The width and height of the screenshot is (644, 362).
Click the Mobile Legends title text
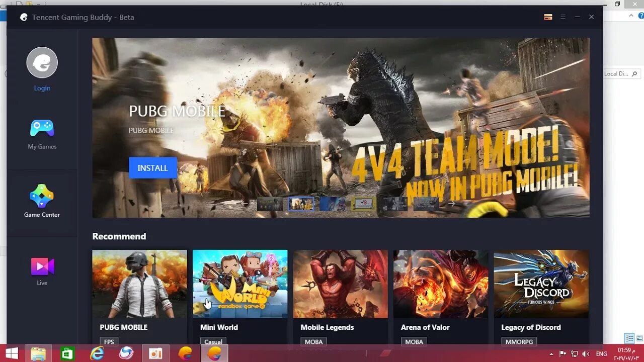pyautogui.click(x=327, y=327)
